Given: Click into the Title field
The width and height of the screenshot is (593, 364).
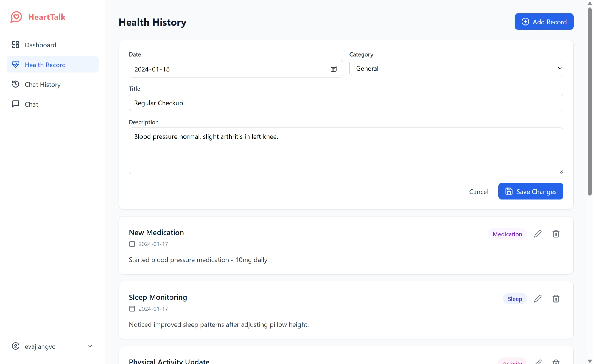Looking at the screenshot, I should coord(346,103).
